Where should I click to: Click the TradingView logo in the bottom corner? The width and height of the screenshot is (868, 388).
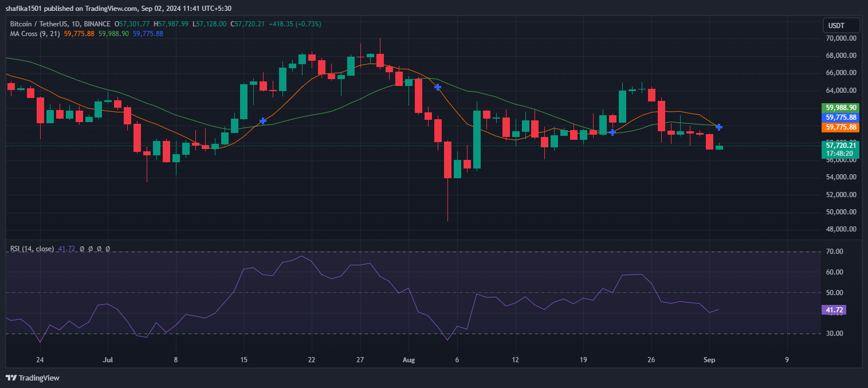click(32, 378)
